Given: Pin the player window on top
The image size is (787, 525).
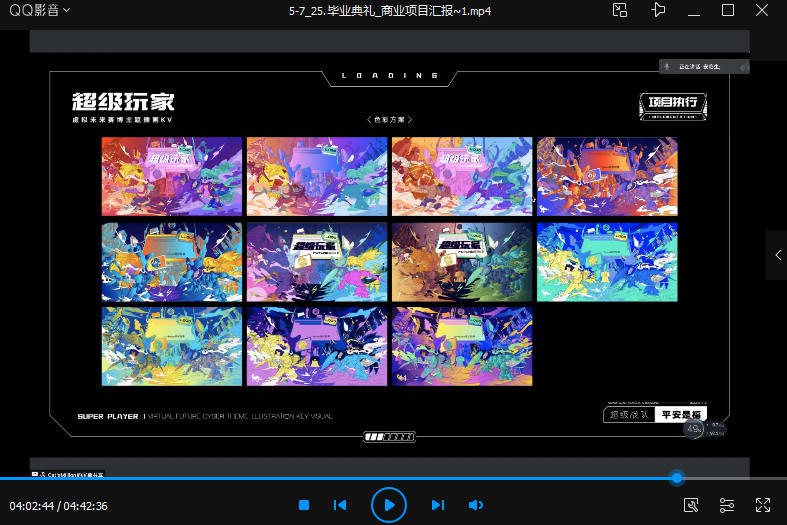Looking at the screenshot, I should pyautogui.click(x=657, y=10).
